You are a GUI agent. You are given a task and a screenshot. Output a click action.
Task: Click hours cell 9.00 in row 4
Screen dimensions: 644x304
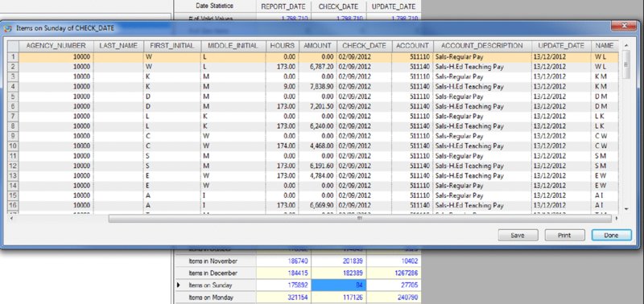click(x=283, y=87)
